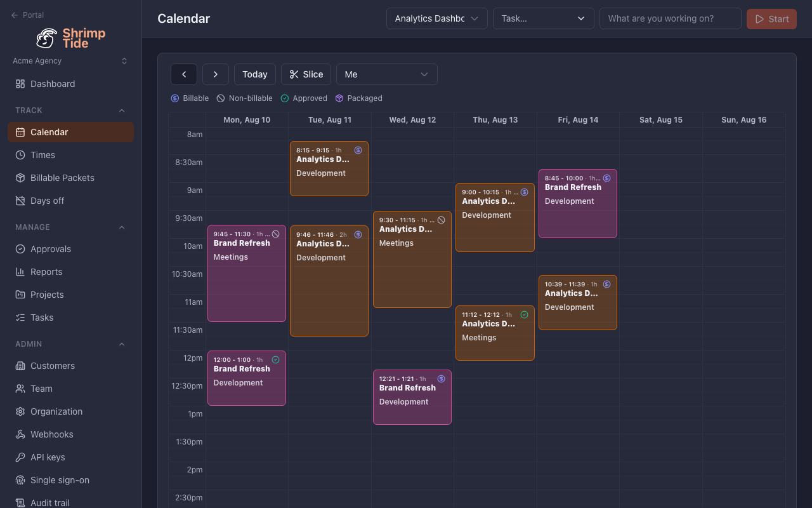Open Wednesday 9:30 Analytics Meetings entry
Viewport: 812px width, 508px height.
(412, 259)
